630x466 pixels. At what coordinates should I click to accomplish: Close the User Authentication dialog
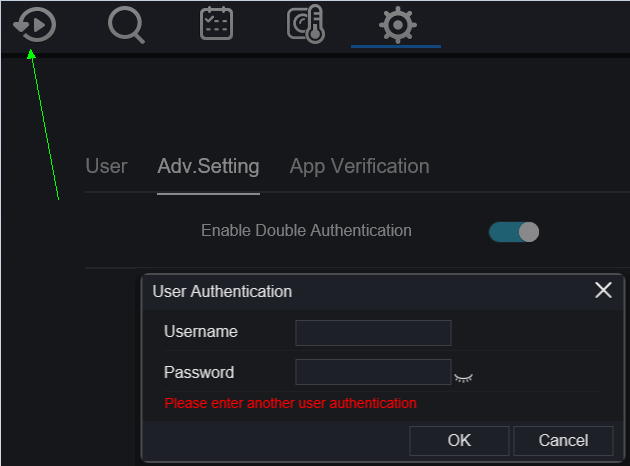pos(603,290)
